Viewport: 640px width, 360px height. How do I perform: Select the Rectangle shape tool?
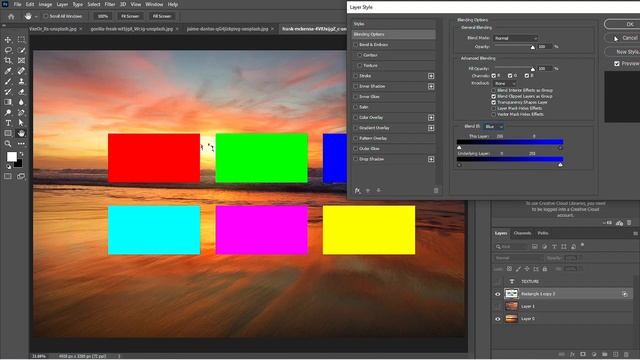point(8,133)
